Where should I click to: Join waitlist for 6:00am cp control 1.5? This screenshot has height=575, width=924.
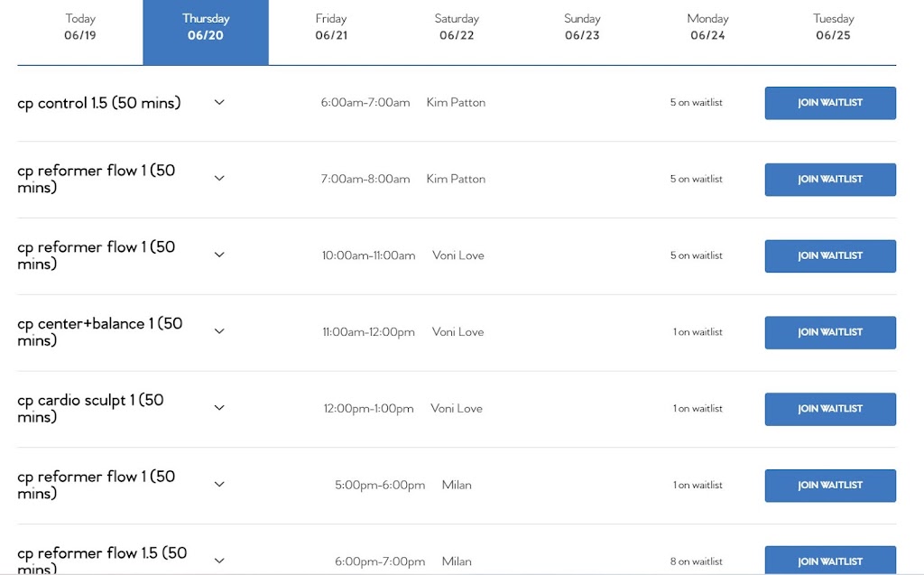click(830, 103)
